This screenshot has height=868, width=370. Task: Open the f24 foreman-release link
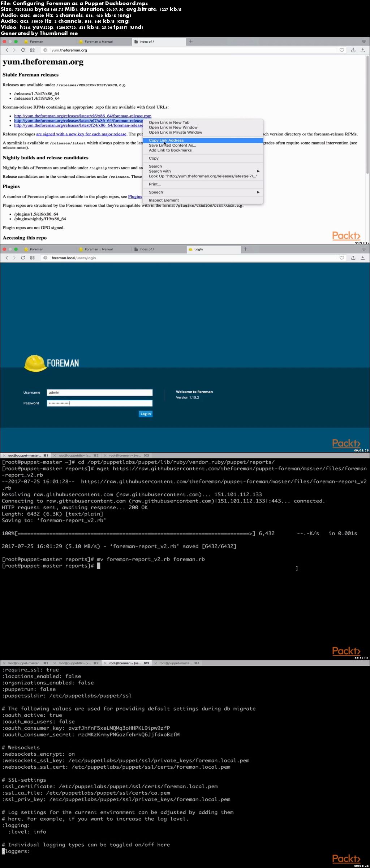click(78, 125)
